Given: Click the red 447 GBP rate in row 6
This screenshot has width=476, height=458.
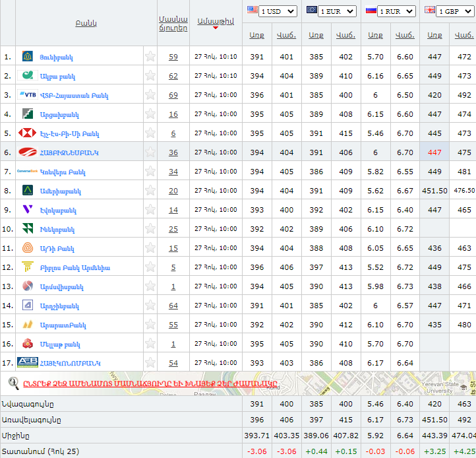Looking at the screenshot, I should click(434, 152).
